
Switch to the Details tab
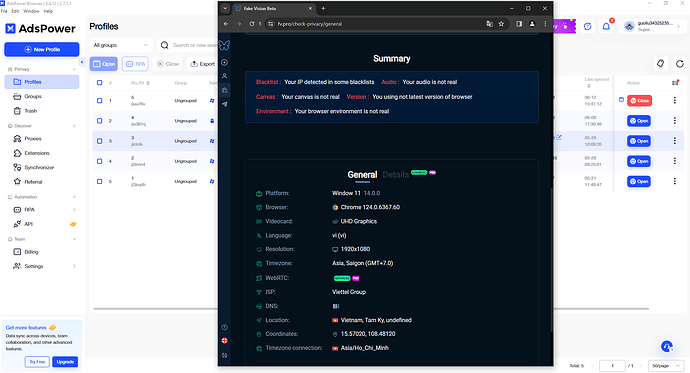(x=396, y=175)
